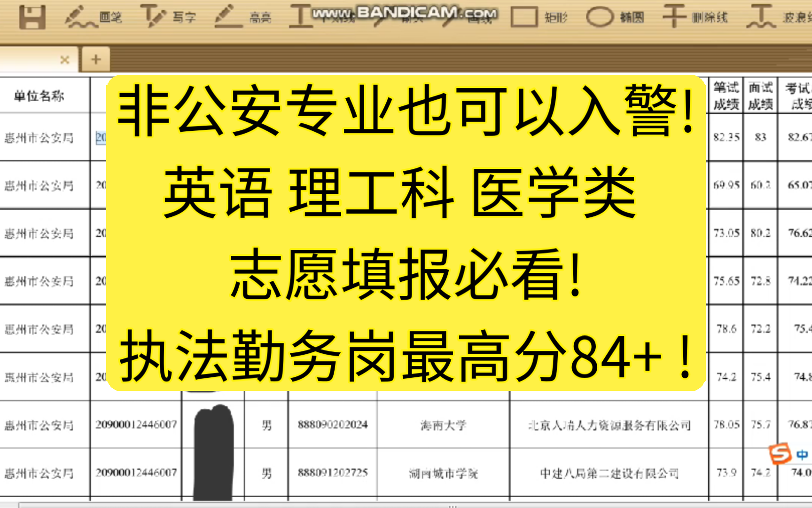Image resolution: width=812 pixels, height=508 pixels.
Task: Select the 写字 text tool
Action: 168,17
